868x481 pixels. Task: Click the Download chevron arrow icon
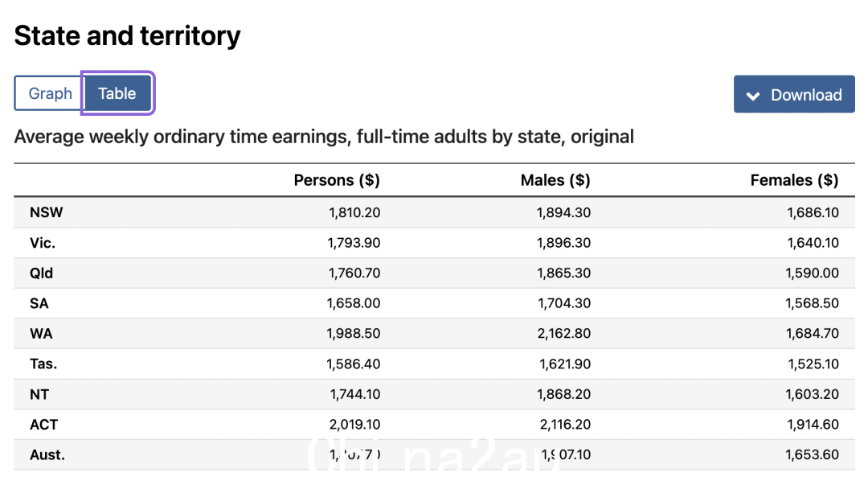click(753, 96)
